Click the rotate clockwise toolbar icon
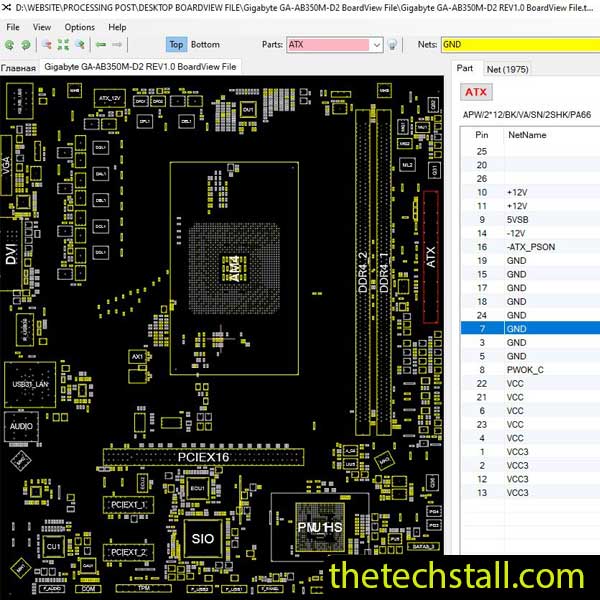The width and height of the screenshot is (600, 600). [26, 45]
